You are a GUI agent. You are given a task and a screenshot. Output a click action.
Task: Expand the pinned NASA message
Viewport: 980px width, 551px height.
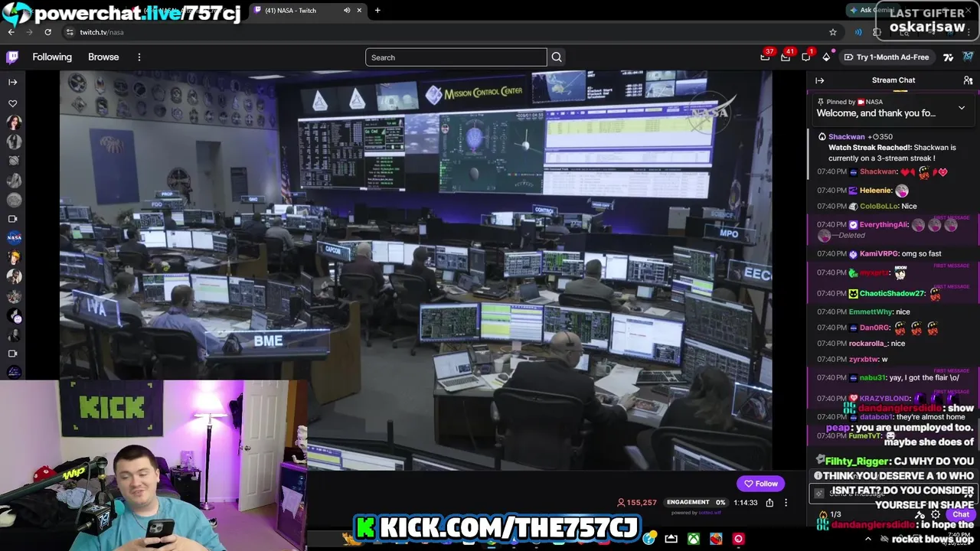(962, 108)
